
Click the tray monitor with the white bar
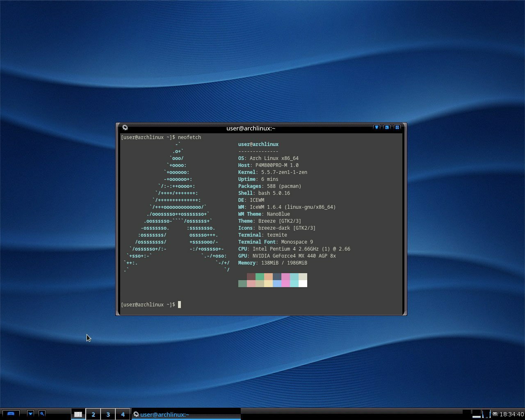coord(477,414)
